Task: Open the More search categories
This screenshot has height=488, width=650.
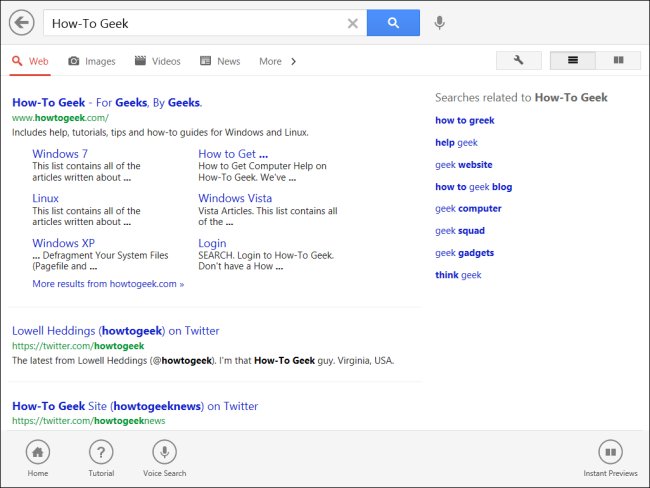Action: (x=270, y=61)
